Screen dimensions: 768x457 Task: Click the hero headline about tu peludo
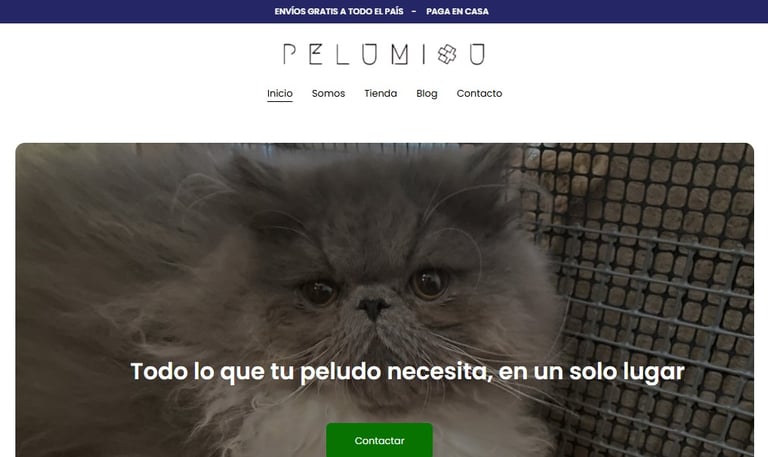point(407,371)
